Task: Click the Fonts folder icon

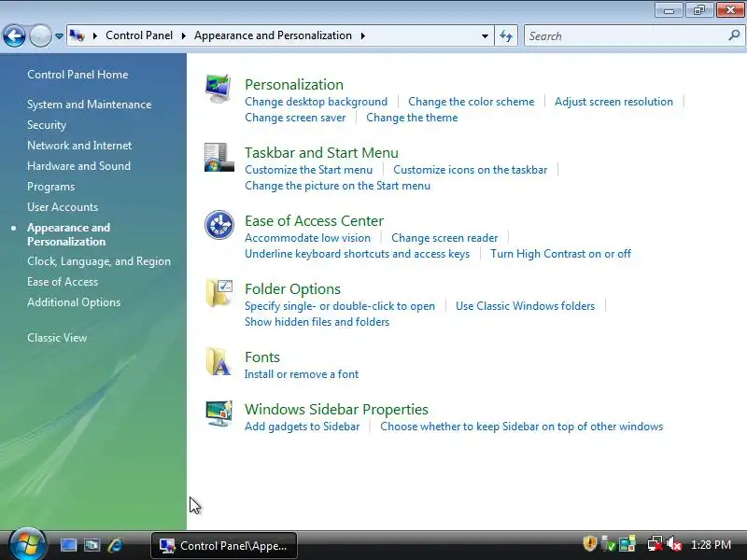Action: (218, 361)
